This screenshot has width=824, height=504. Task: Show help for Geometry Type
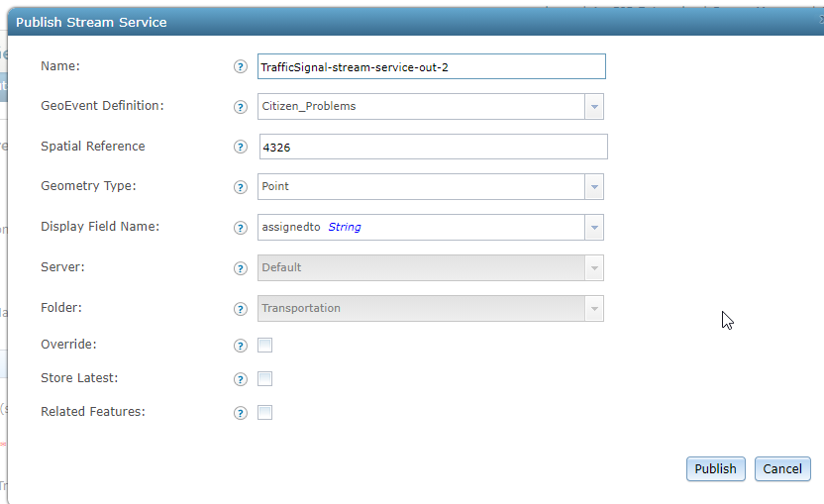pos(240,187)
